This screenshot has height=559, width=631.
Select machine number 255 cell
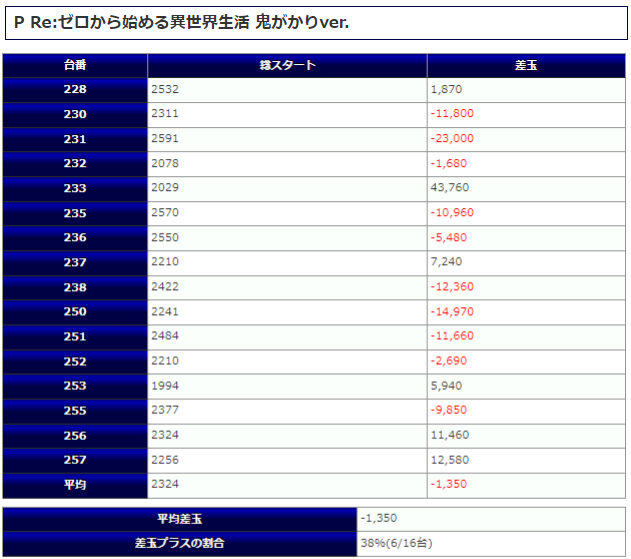click(x=75, y=410)
